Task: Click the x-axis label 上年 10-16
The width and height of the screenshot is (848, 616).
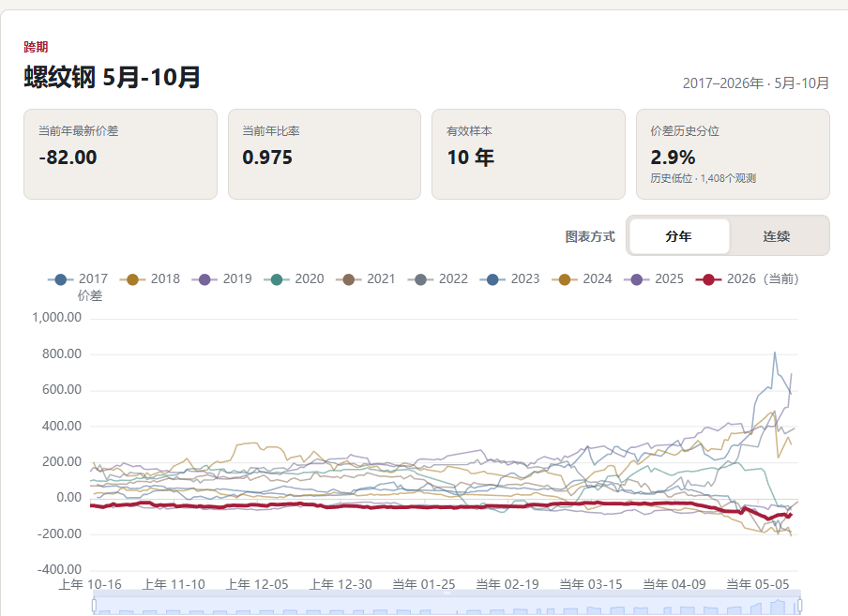Action: pyautogui.click(x=90, y=585)
